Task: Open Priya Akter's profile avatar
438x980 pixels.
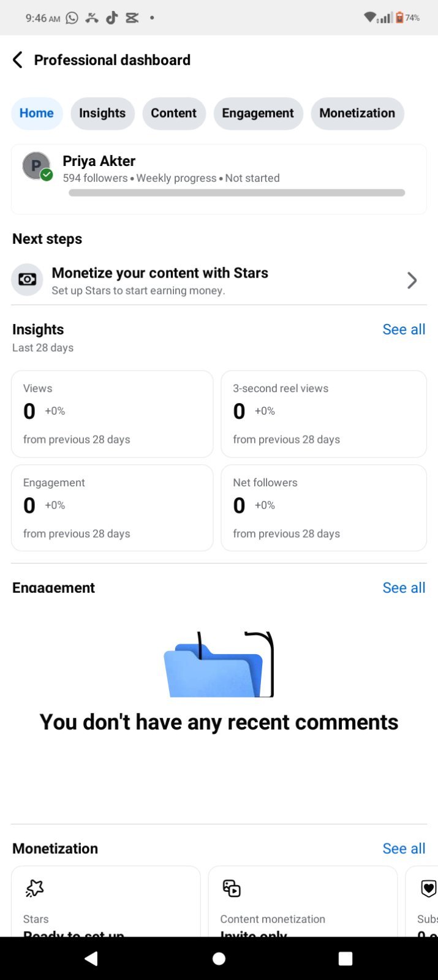Action: [37, 166]
